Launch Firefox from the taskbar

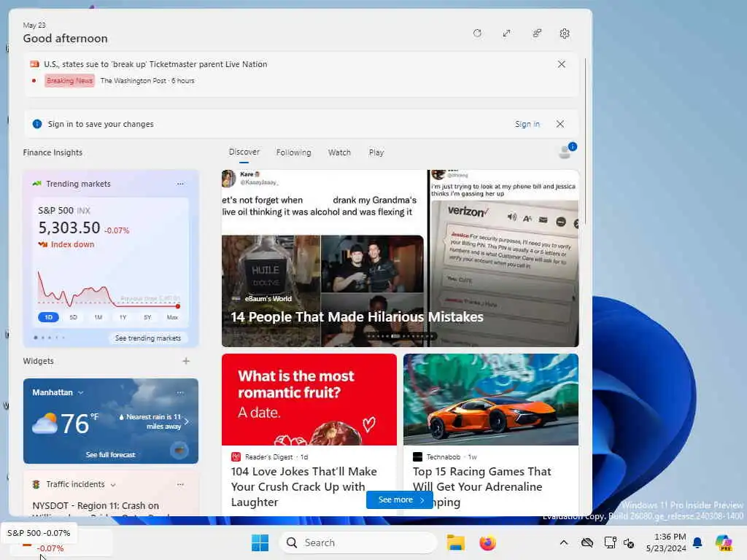(487, 542)
